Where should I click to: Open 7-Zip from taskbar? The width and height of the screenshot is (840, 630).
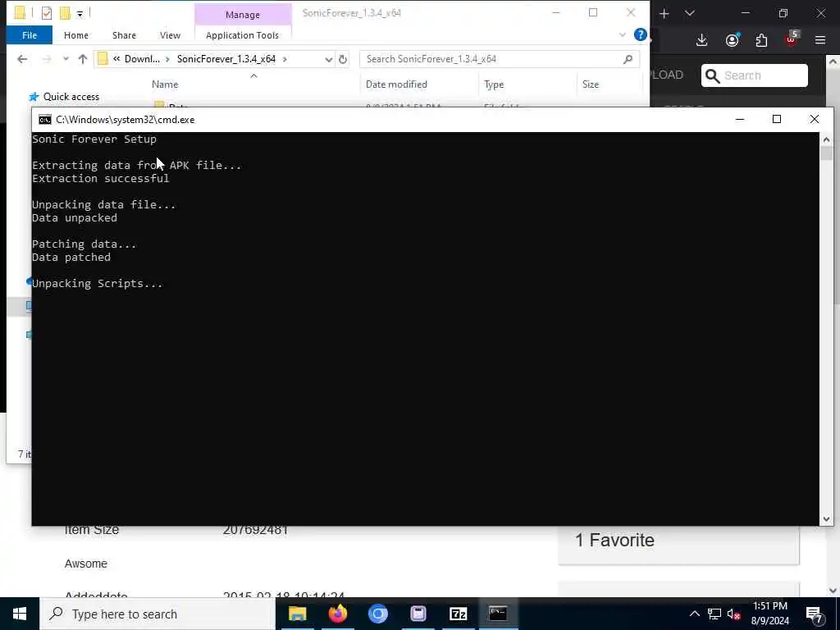click(458, 614)
